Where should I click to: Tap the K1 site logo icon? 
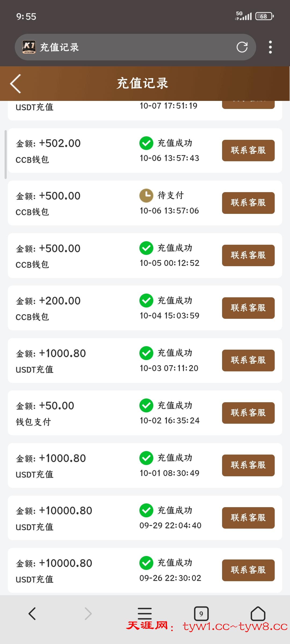point(29,47)
